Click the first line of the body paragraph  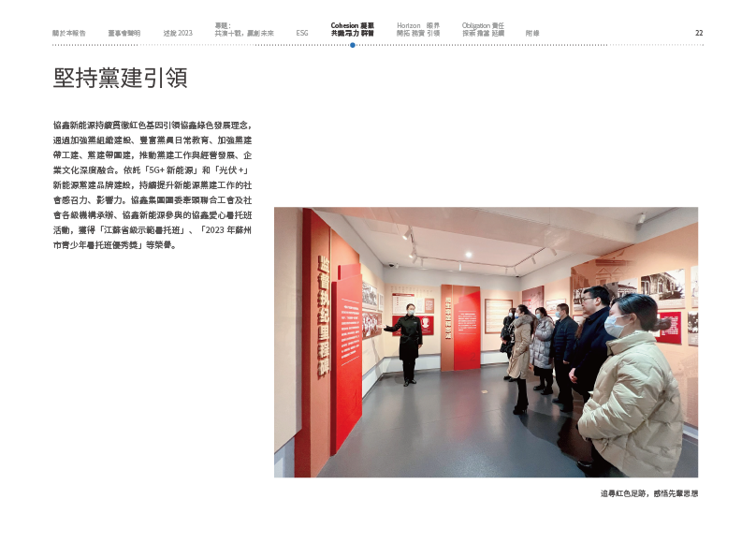click(x=153, y=125)
